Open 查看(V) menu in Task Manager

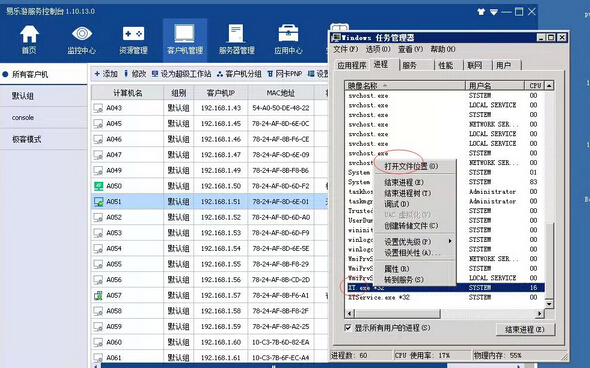[411, 49]
